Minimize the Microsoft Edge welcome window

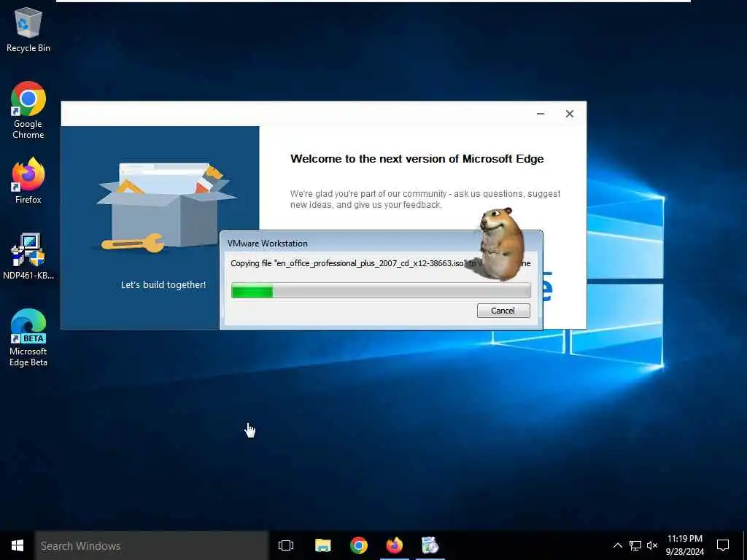coord(541,114)
